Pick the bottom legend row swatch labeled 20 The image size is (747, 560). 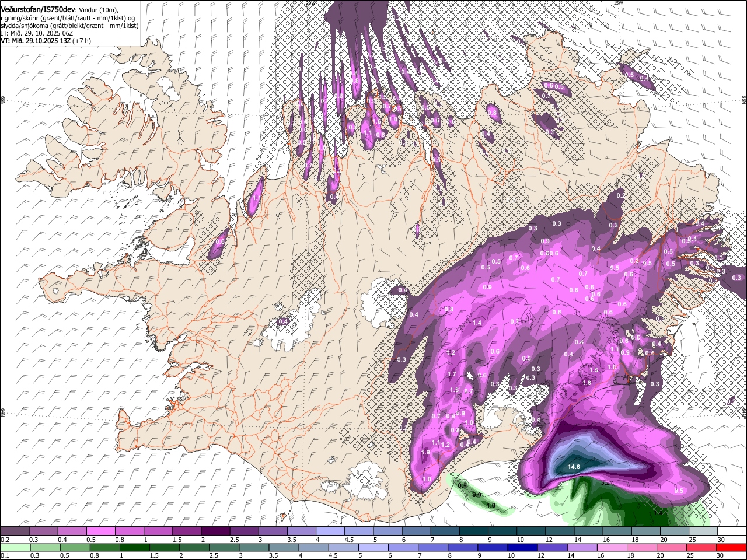pos(672,547)
